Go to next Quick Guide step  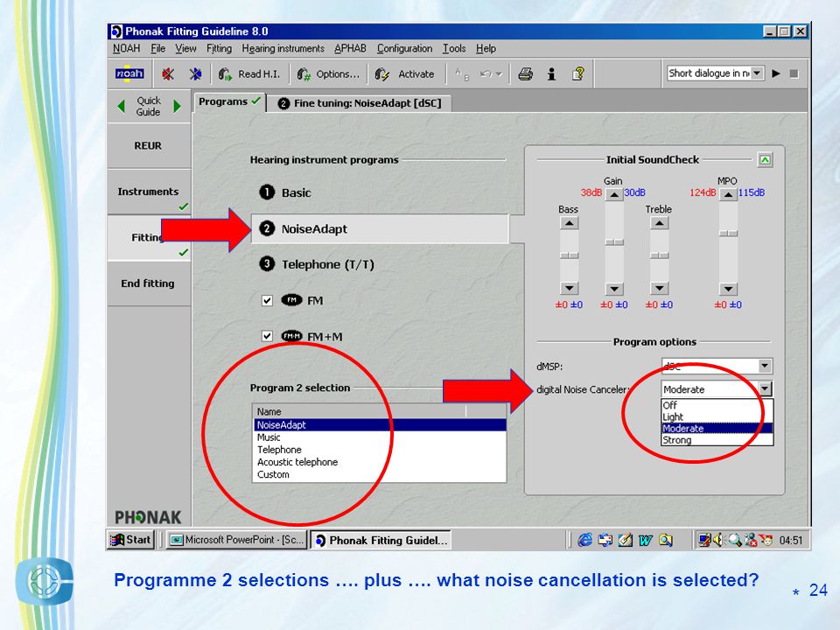pos(177,106)
